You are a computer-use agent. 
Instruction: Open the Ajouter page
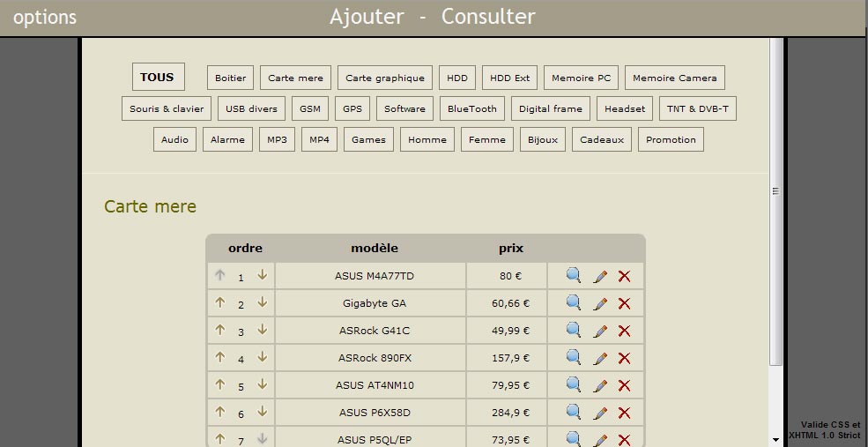367,17
